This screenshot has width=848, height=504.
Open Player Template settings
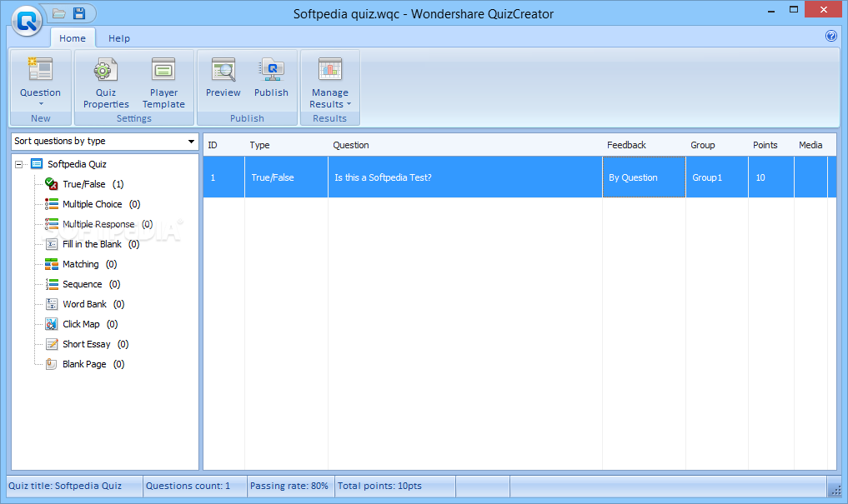click(163, 82)
